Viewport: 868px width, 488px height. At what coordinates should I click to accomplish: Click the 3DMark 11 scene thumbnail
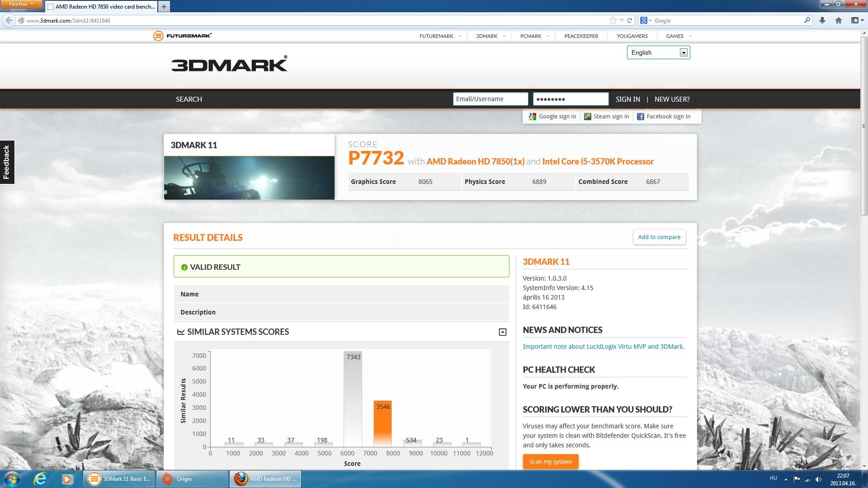point(249,178)
